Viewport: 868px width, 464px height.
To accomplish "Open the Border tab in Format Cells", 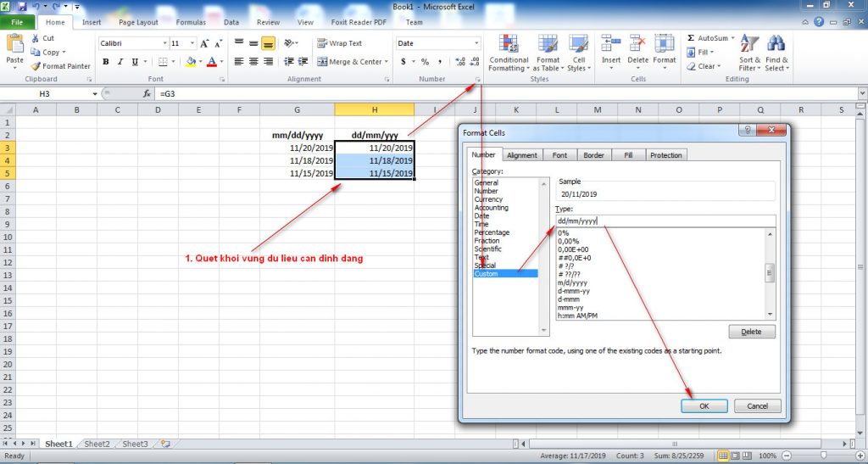I will click(593, 155).
